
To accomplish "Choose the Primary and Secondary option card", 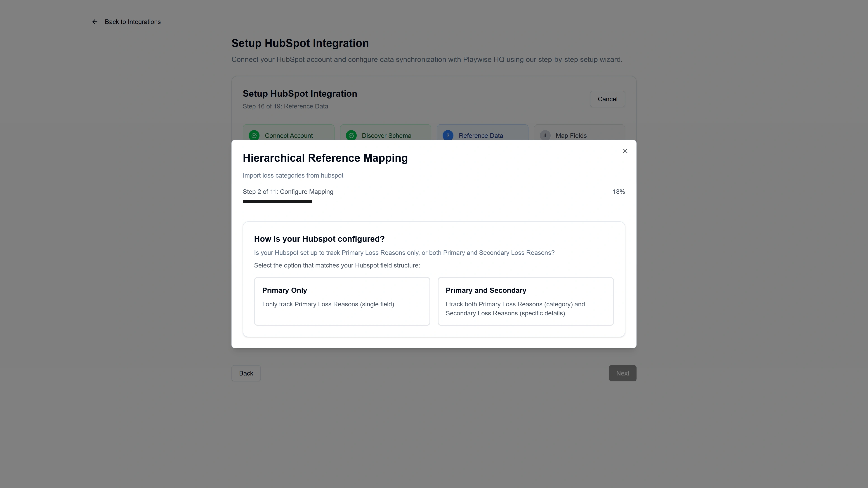I will [x=525, y=301].
